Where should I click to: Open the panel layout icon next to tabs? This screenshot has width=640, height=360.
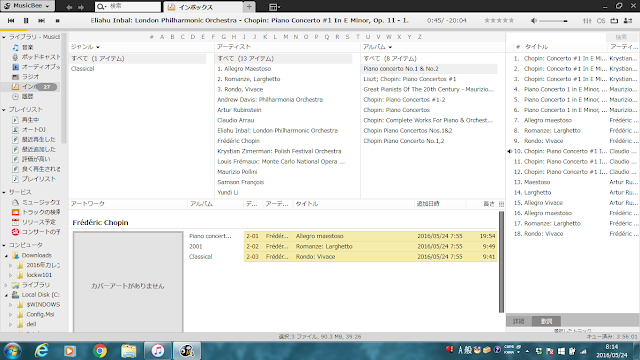click(274, 7)
